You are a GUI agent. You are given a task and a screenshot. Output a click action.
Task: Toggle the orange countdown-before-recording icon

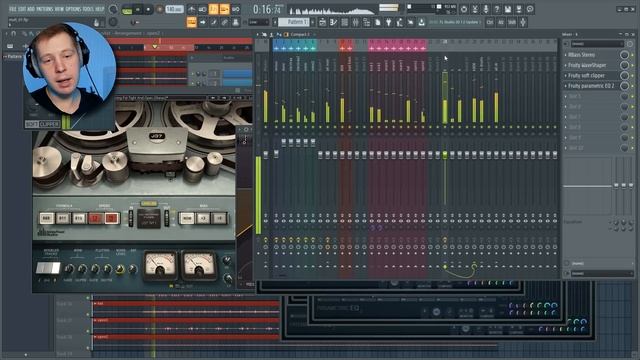(213, 9)
